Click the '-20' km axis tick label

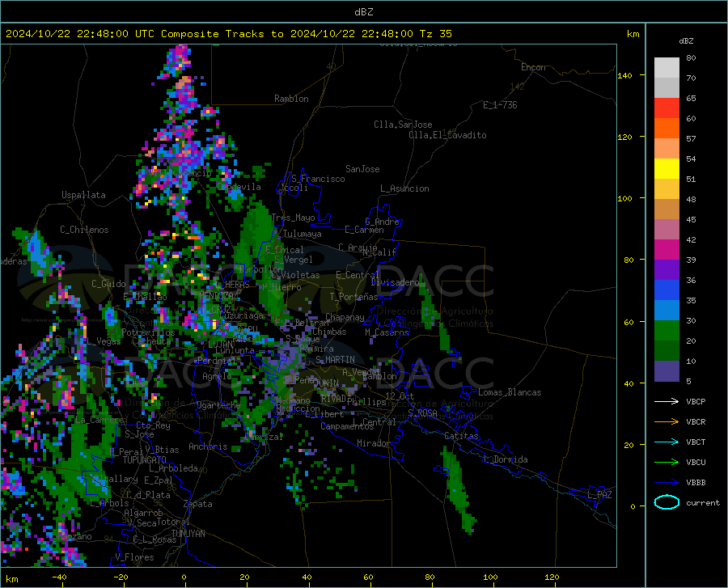121,577
